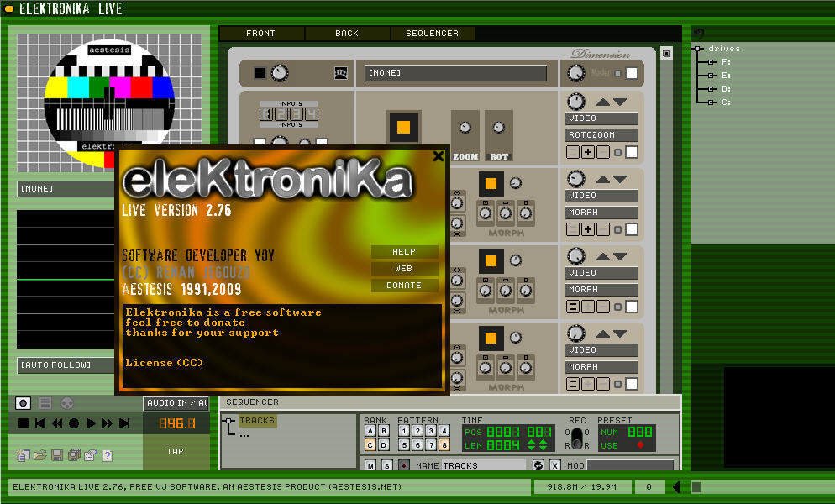Adjust the ZOOM knob
Image resolution: width=835 pixels, height=504 pixels.
[x=465, y=129]
